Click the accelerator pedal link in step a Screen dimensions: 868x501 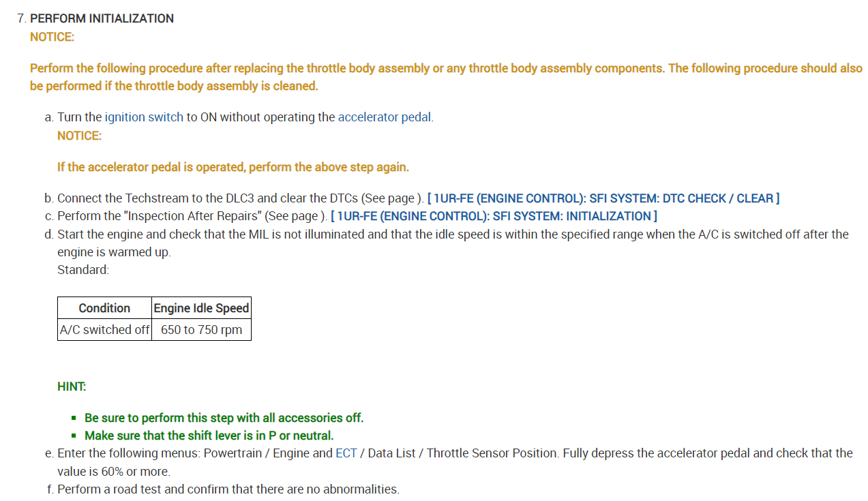click(385, 117)
